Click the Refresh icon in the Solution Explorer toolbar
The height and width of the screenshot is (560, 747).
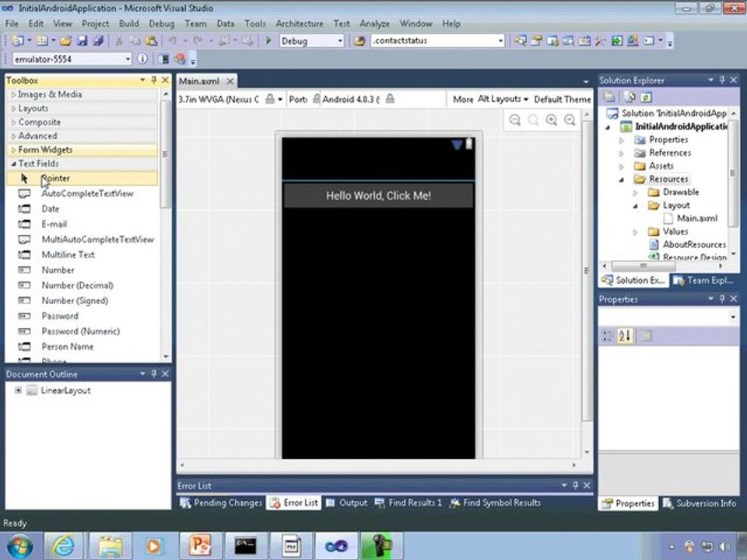647,97
